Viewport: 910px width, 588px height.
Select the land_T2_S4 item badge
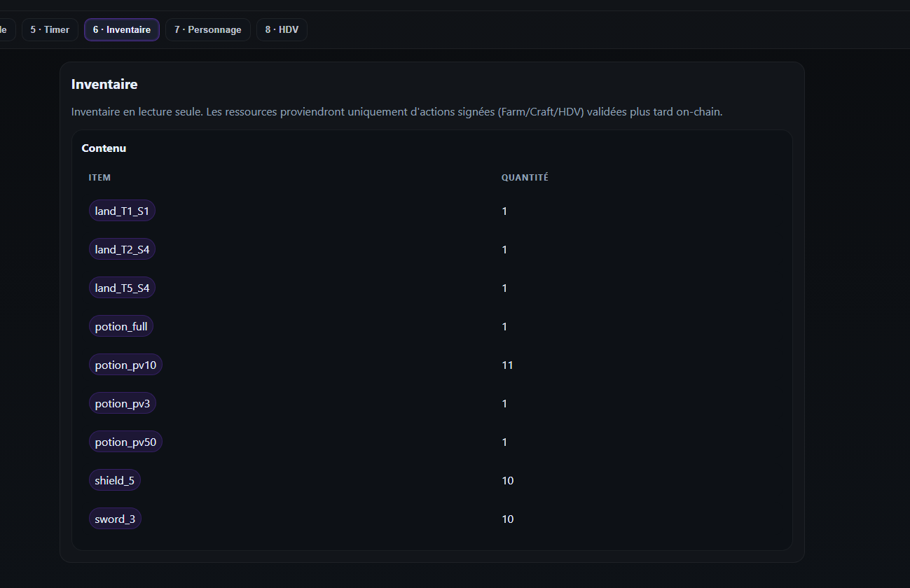tap(122, 249)
